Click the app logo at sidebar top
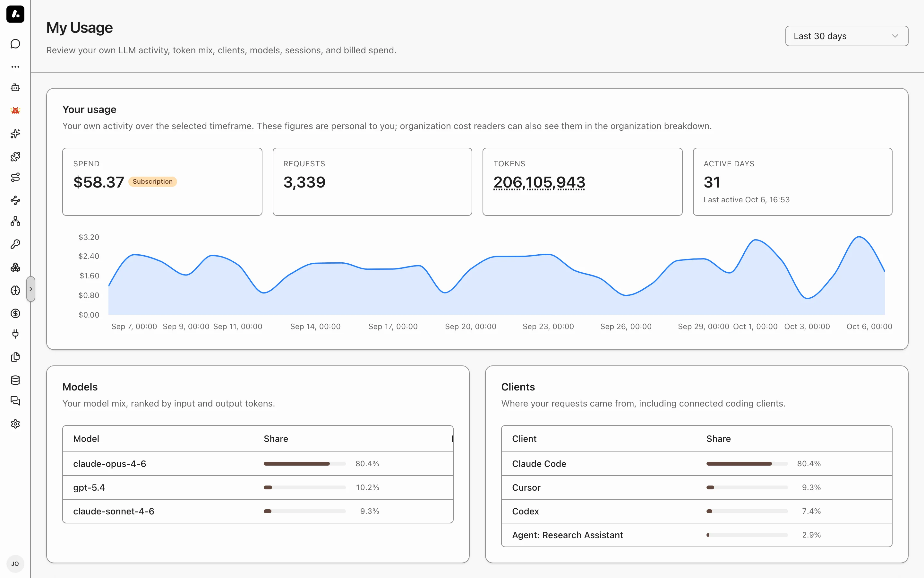The height and width of the screenshot is (578, 924). click(15, 14)
